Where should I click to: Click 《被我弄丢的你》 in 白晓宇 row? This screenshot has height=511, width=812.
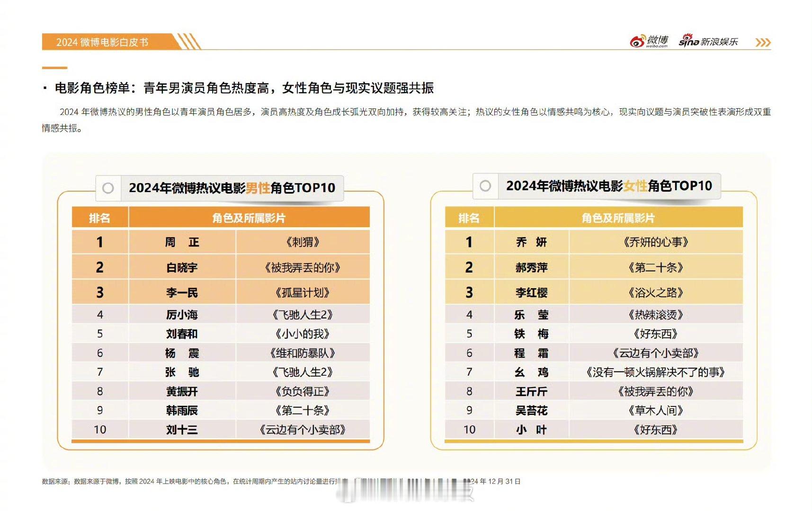pyautogui.click(x=303, y=268)
